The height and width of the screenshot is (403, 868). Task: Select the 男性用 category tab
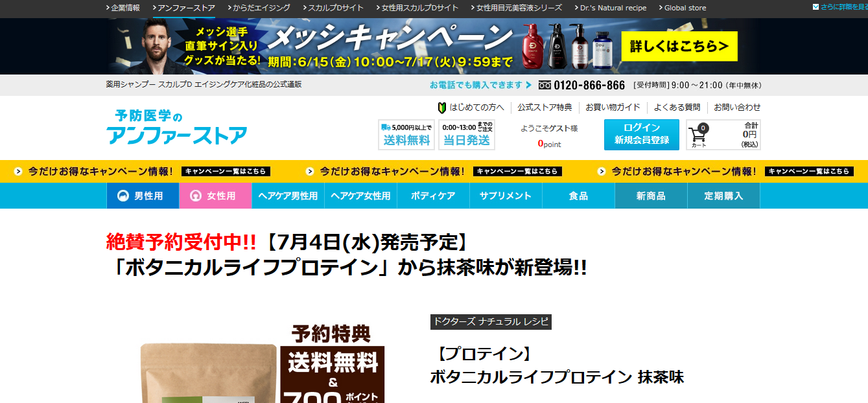[x=143, y=196]
